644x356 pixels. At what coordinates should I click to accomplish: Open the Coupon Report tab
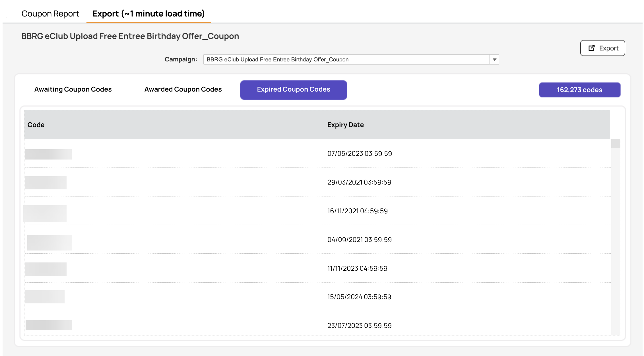coord(50,14)
